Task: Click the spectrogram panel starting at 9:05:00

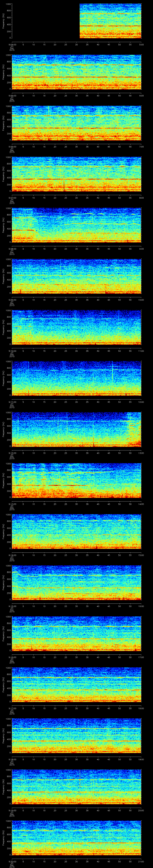Action: [77, 72]
